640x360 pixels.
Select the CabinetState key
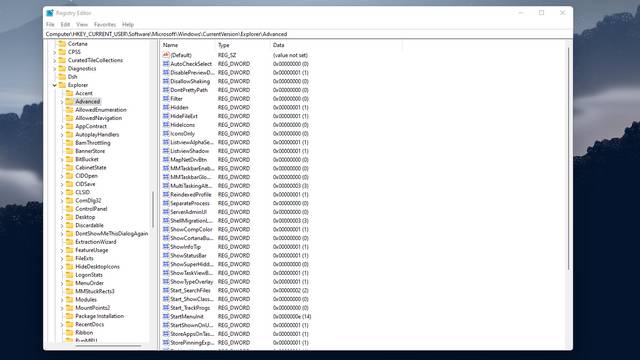coord(91,167)
